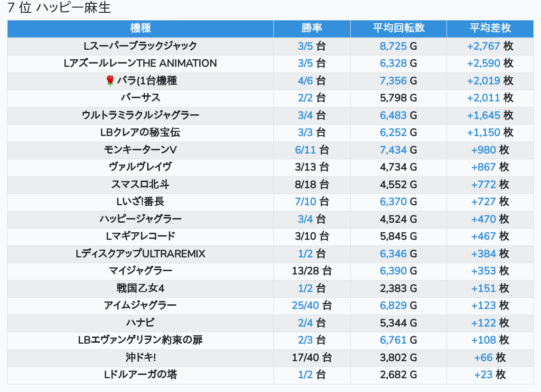Select マイジャグラー machine name
541x392 pixels.
[x=140, y=271]
